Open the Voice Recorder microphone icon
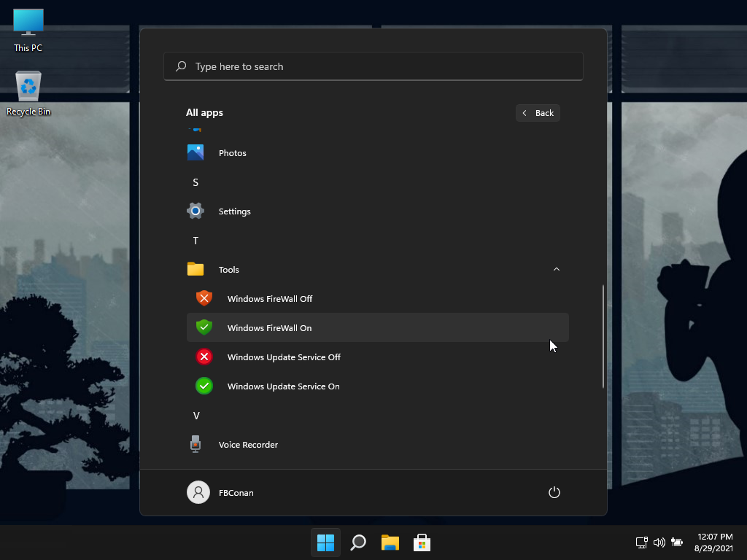This screenshot has width=747, height=560. 196,444
